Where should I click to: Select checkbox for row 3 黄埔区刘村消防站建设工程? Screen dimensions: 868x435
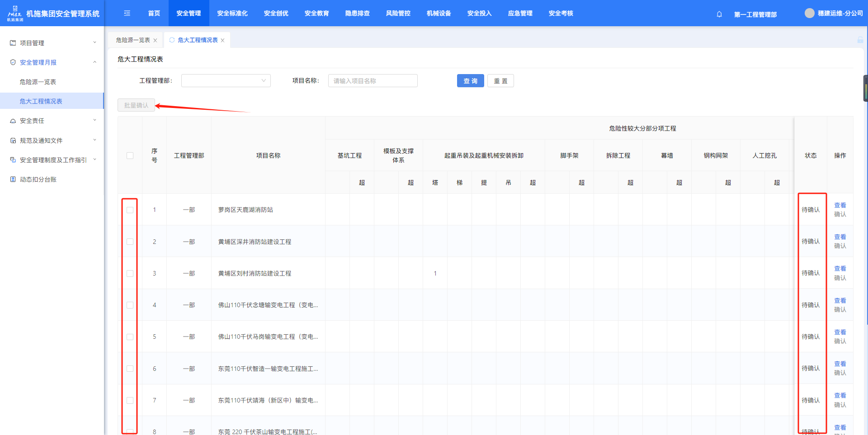(130, 273)
